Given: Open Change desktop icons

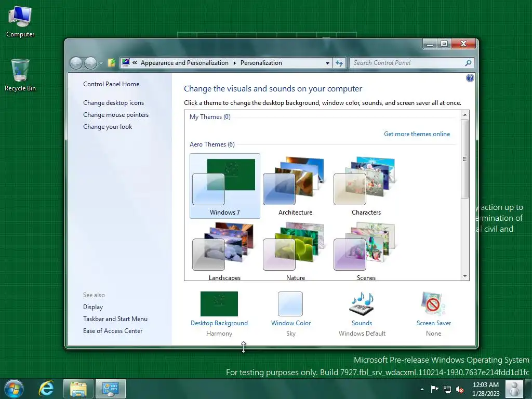Looking at the screenshot, I should [113, 103].
